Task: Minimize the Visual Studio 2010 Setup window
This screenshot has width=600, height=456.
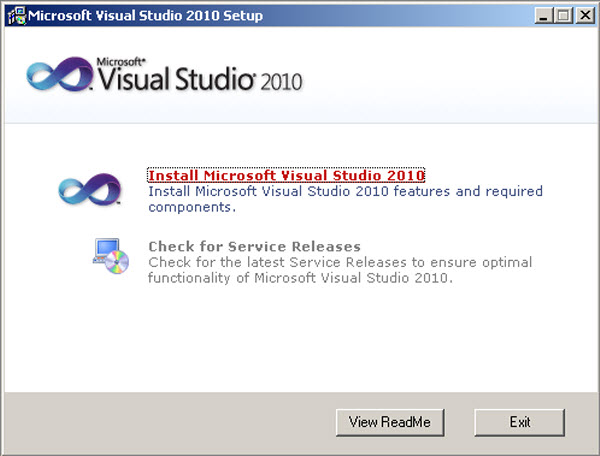Action: pyautogui.click(x=543, y=16)
